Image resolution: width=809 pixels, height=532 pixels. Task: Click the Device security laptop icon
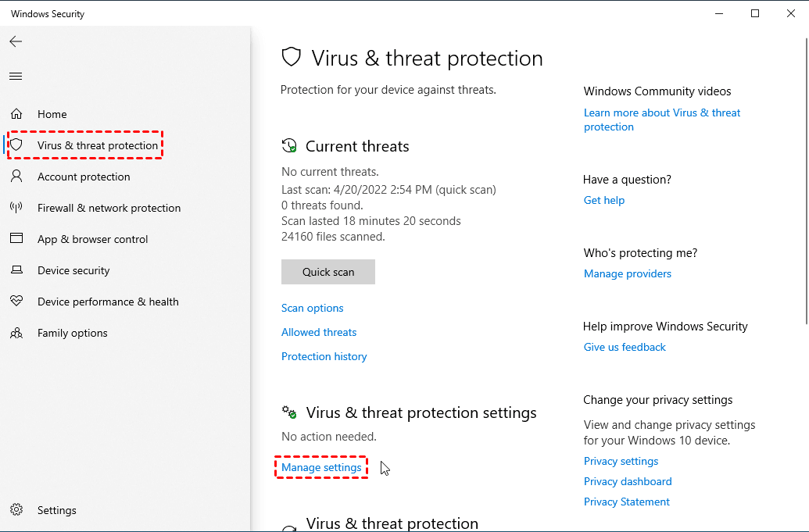[x=16, y=270]
